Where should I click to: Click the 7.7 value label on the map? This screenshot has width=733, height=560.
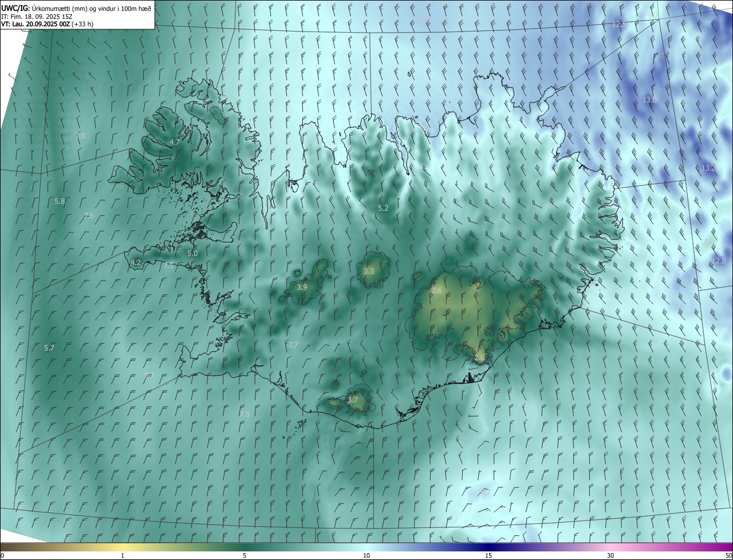tap(293, 345)
